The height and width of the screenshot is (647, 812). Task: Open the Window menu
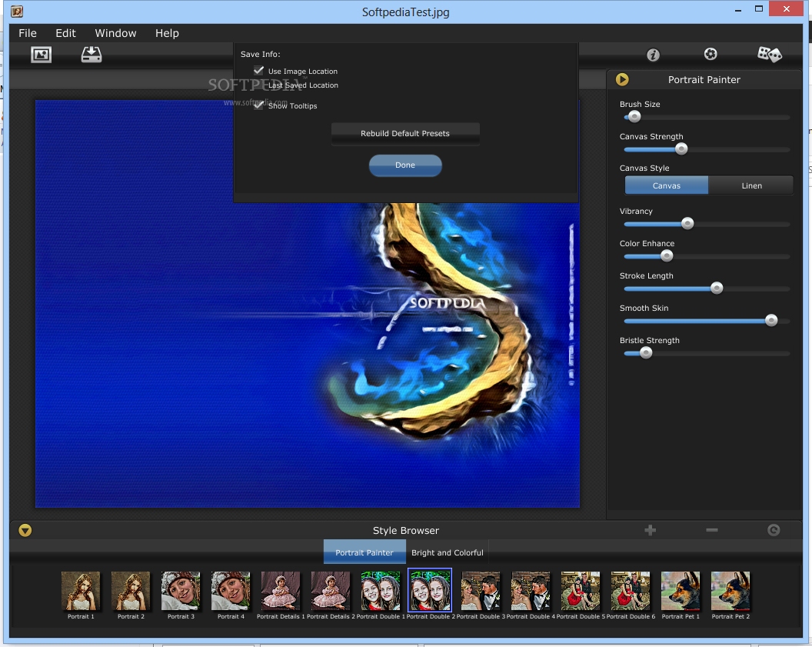pyautogui.click(x=115, y=33)
